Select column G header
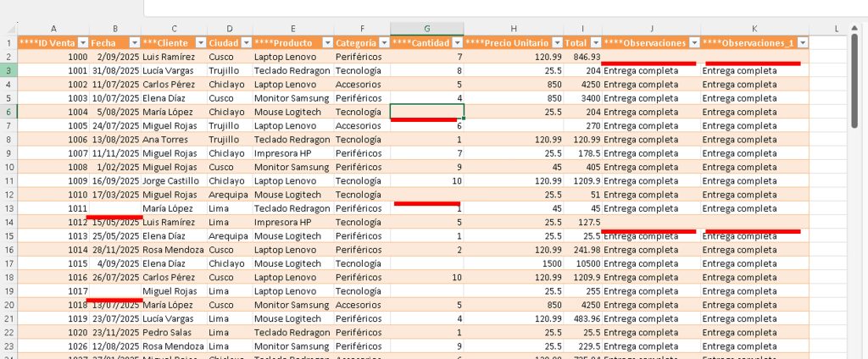The height and width of the screenshot is (359, 868). coord(427,29)
